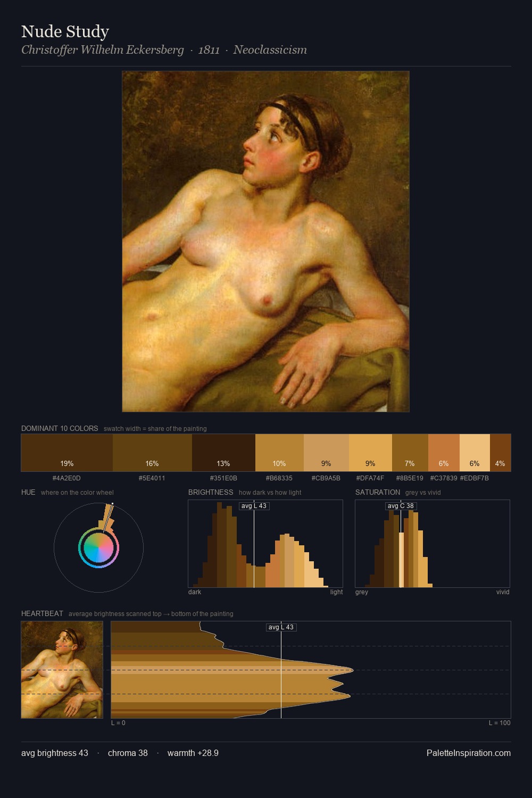Click the avg L 43 label in Brightness histogram
The image size is (532, 798).
tap(254, 506)
